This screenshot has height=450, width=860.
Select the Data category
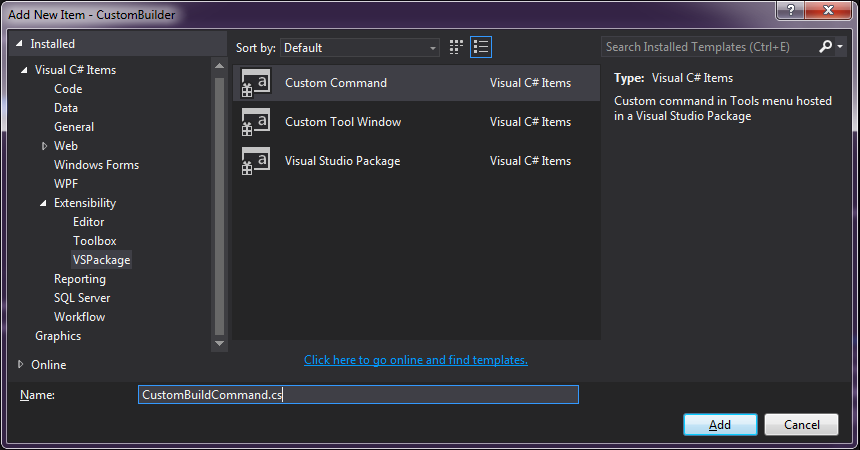66,108
